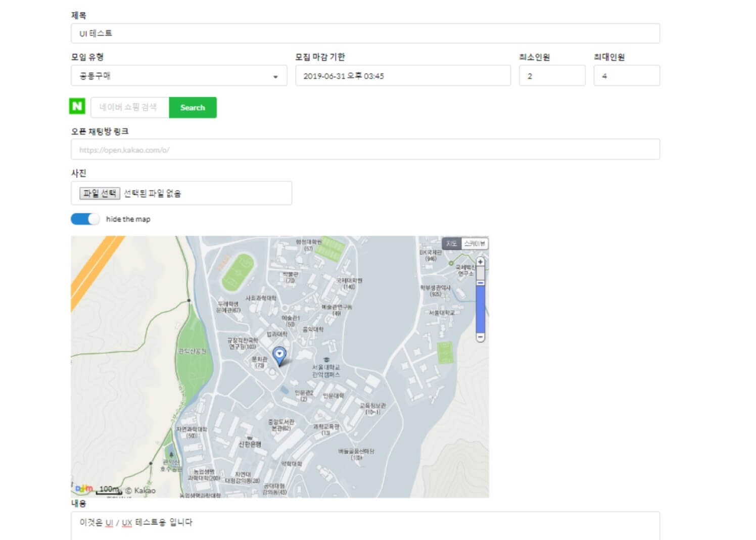Screen dimensions: 756x540
Task: Zoom in with the map plus button
Action: click(x=480, y=262)
